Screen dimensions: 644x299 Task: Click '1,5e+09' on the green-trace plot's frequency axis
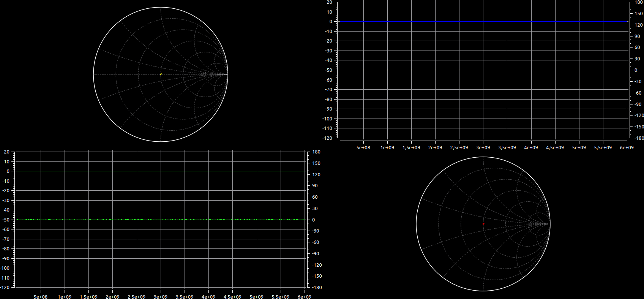(88, 297)
